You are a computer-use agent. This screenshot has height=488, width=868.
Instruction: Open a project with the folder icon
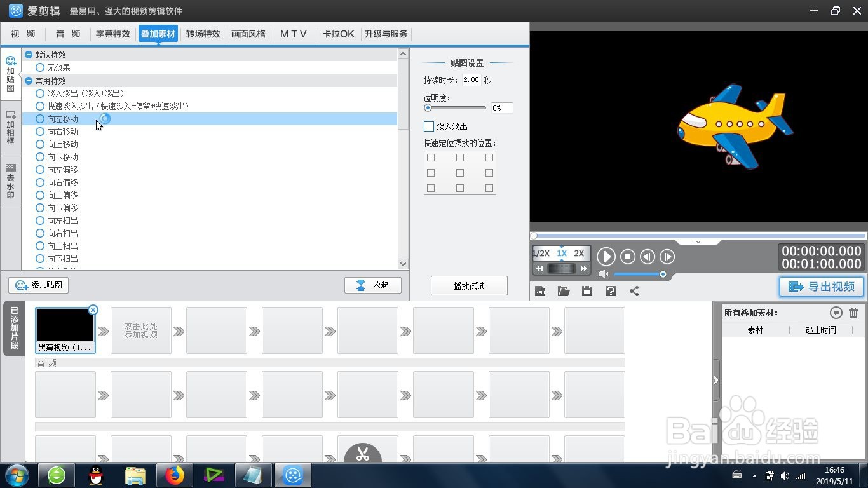tap(564, 290)
